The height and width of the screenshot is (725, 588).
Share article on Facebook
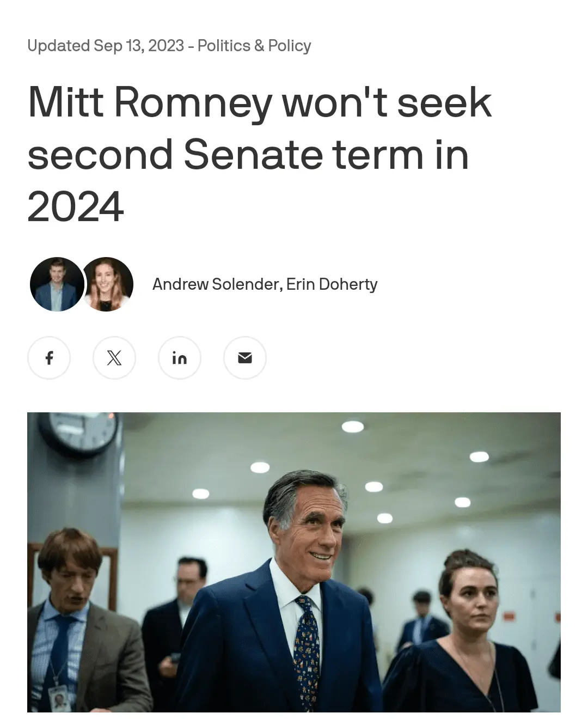pyautogui.click(x=49, y=358)
